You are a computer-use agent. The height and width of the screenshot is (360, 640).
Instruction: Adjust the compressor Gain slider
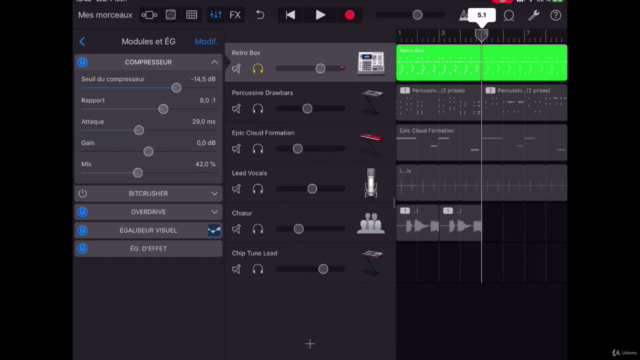click(x=149, y=151)
